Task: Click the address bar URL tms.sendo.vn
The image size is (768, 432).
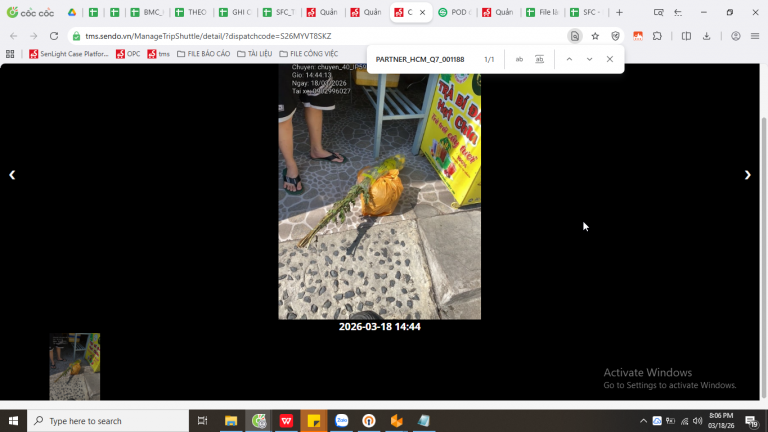Action: pos(208,36)
